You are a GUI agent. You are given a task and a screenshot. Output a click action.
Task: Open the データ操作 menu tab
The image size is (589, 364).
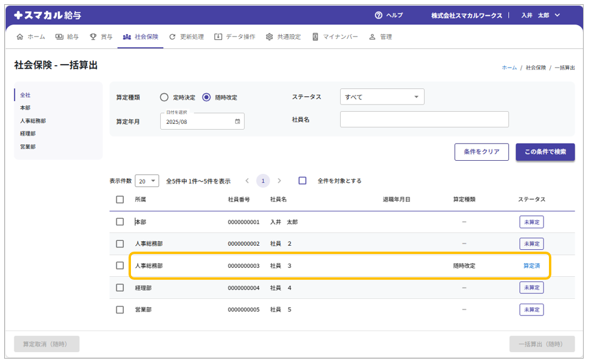[234, 37]
